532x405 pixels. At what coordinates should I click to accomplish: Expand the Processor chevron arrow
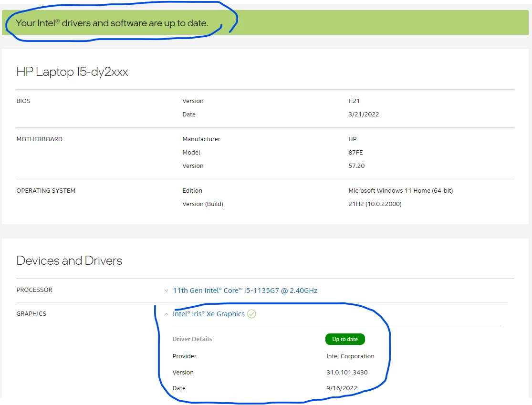coord(166,291)
